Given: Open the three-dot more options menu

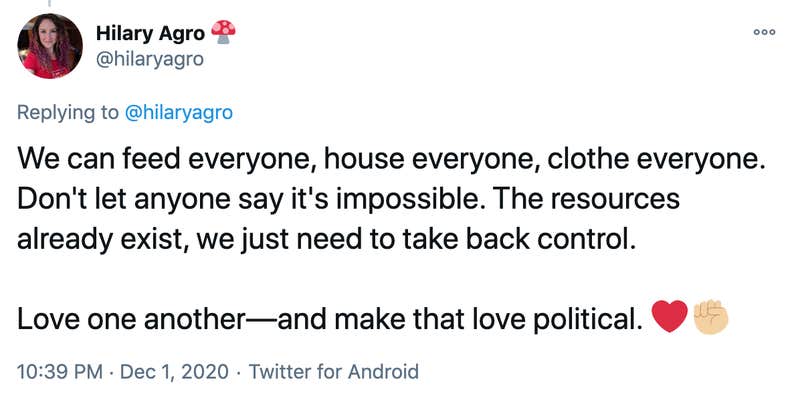Looking at the screenshot, I should tap(764, 32).
